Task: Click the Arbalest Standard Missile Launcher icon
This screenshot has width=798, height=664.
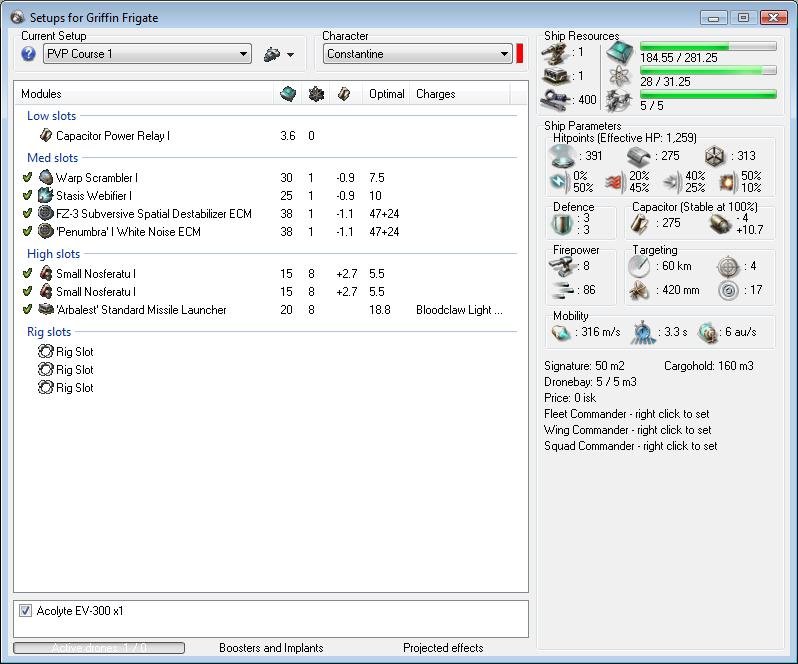Action: tap(46, 310)
